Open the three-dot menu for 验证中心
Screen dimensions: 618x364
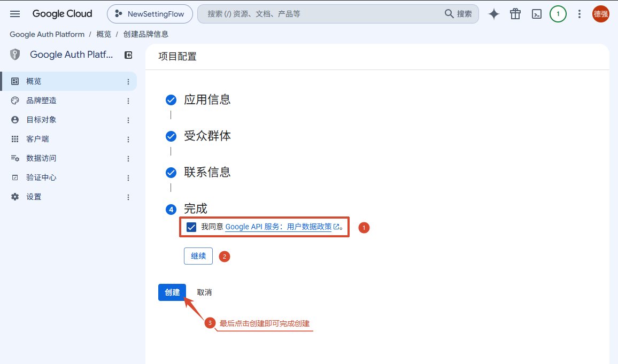[x=128, y=178]
